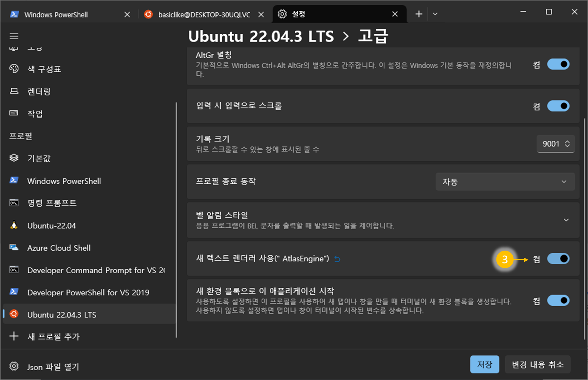Close the basiclike@DESKTOP tab
This screenshot has width=588, height=380.
[x=261, y=14]
